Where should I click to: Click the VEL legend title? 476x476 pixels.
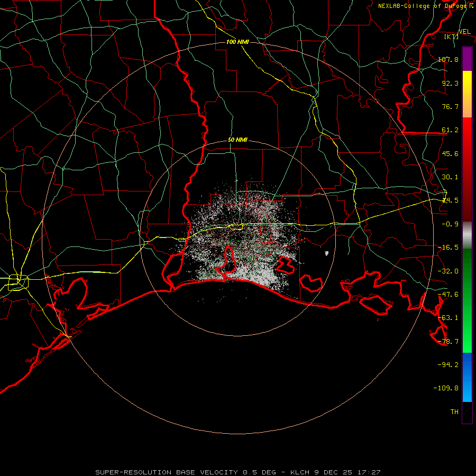[x=464, y=32]
